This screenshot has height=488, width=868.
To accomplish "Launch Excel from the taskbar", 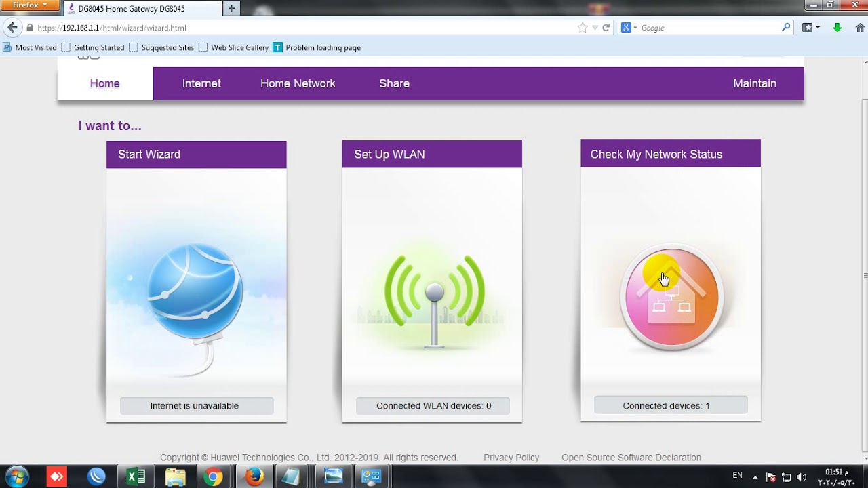I will 136,476.
